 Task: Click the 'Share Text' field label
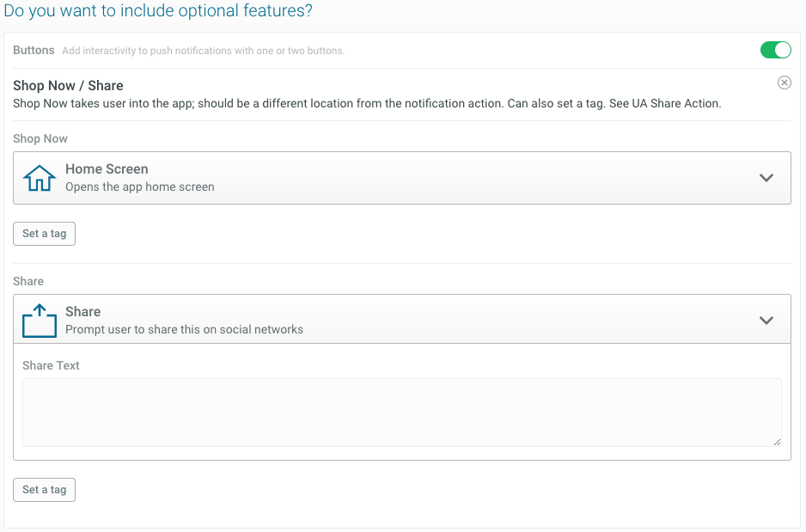pyautogui.click(x=51, y=365)
